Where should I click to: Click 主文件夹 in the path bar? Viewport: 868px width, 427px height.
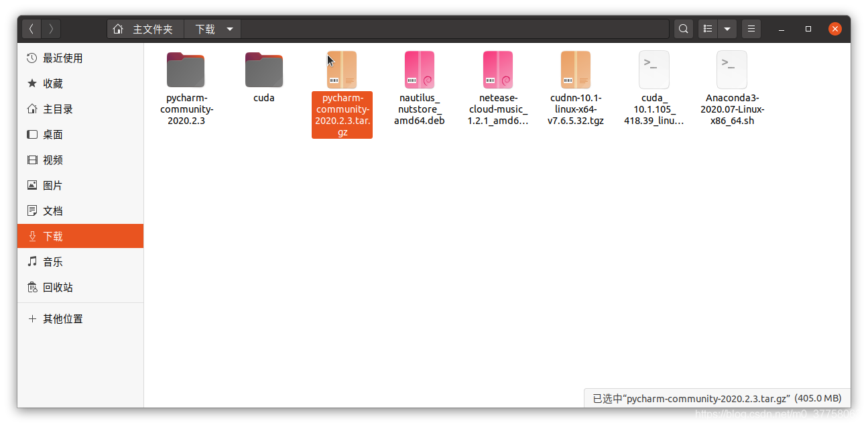pyautogui.click(x=153, y=29)
